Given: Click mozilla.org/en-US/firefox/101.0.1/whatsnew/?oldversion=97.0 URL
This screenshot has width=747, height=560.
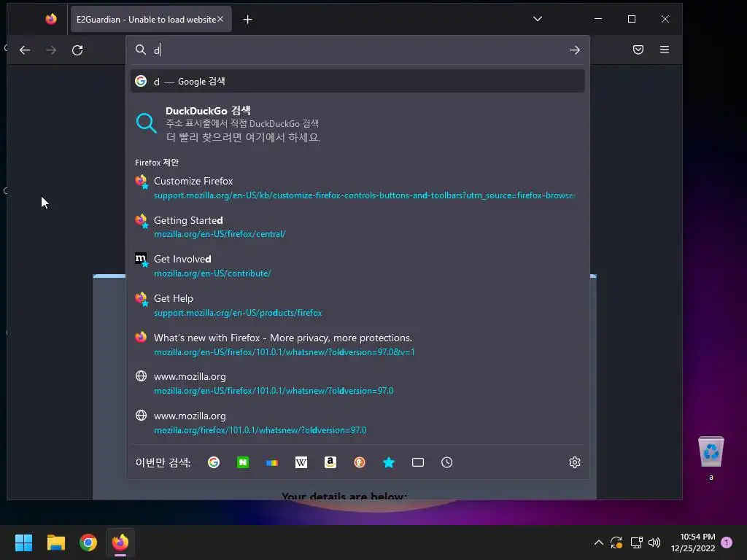Looking at the screenshot, I should click(274, 391).
